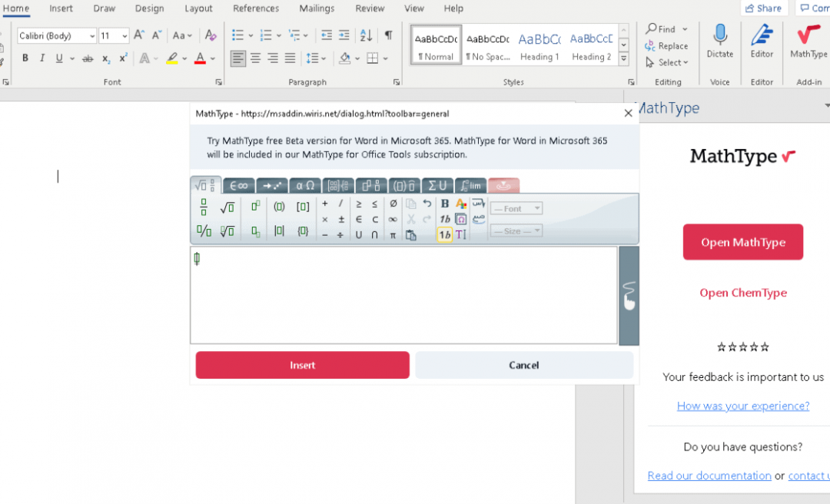Insert an infinity symbol in MathType
This screenshot has height=504, width=830.
pos(393,218)
